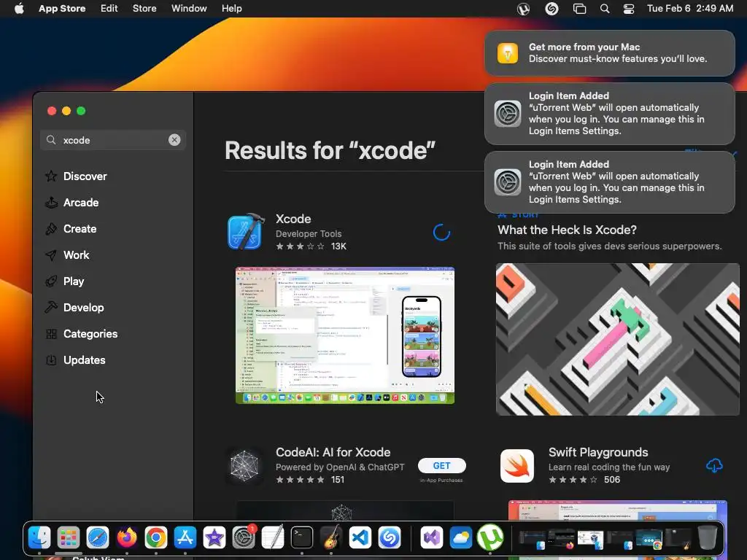Viewport: 747px width, 560px height.
Task: Open System Settings from the Dock
Action: 244,537
